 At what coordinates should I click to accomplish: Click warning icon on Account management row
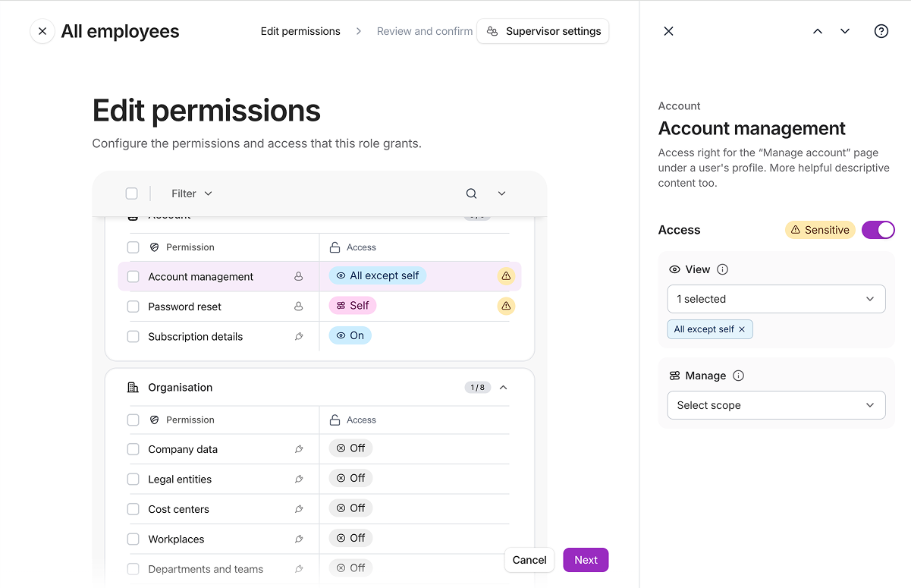click(x=506, y=276)
